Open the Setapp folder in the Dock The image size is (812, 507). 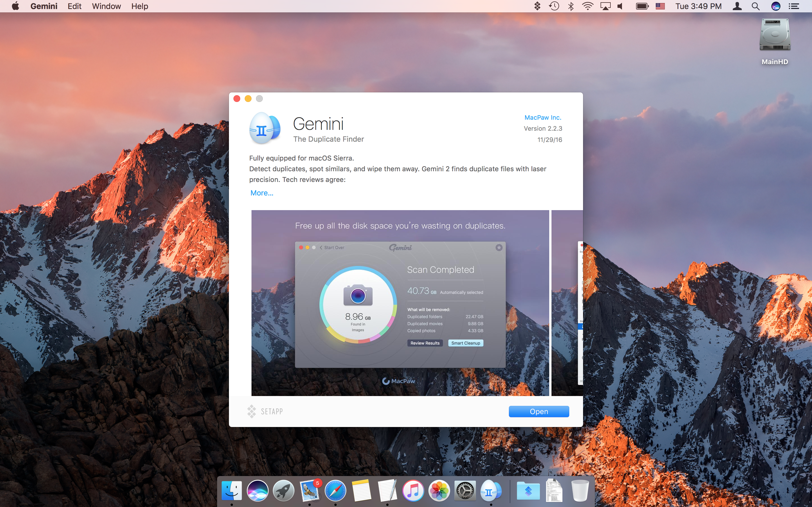[x=528, y=491]
